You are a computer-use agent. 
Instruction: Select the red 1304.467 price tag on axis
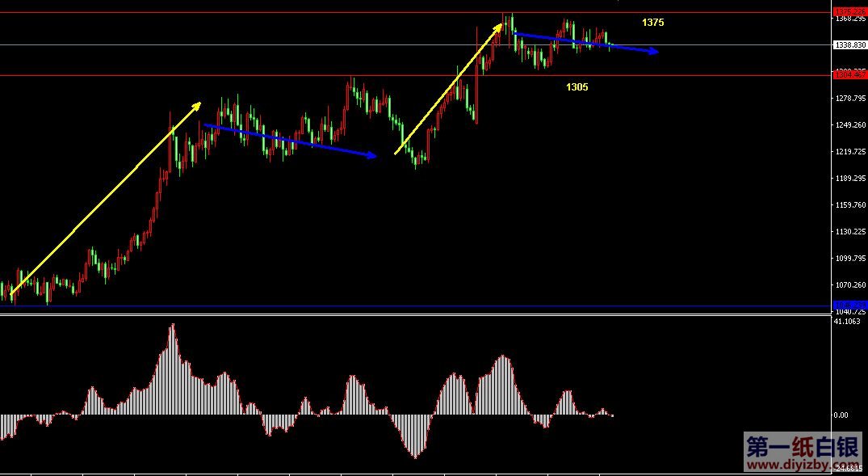(x=849, y=75)
